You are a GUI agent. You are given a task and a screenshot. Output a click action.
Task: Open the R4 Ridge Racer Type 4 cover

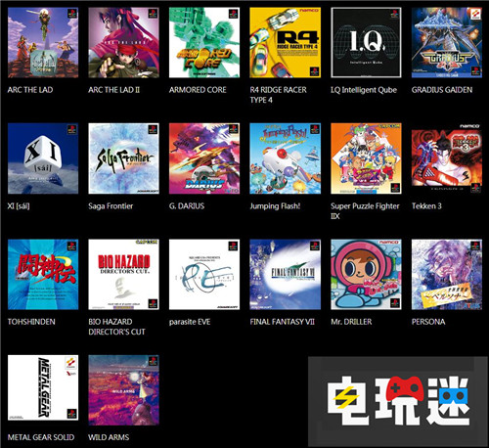[286, 43]
